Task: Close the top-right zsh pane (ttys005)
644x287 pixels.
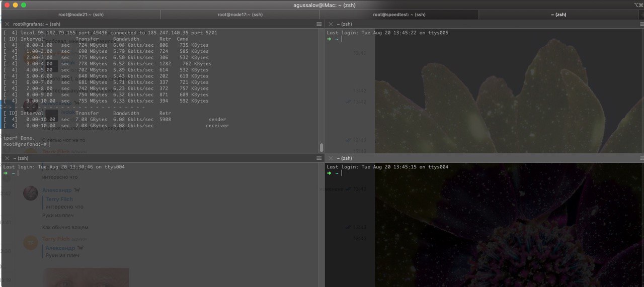Action: coord(330,24)
